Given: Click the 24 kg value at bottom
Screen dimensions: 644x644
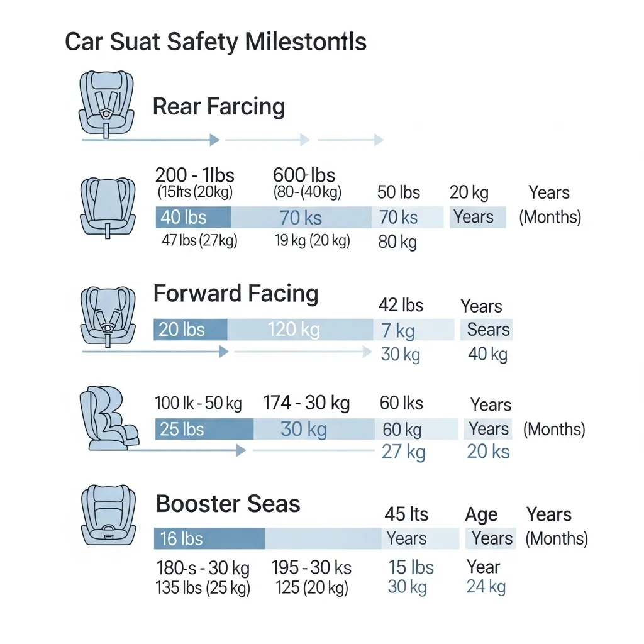Looking at the screenshot, I should pos(486,587).
